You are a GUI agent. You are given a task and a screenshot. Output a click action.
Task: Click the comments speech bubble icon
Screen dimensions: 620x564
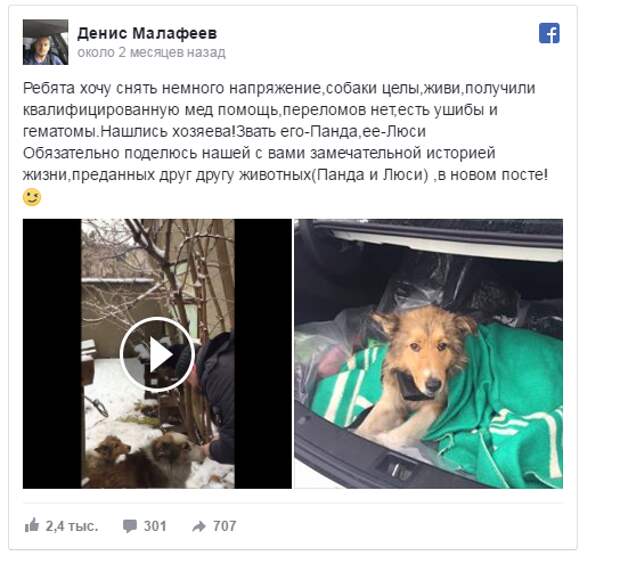click(x=130, y=526)
